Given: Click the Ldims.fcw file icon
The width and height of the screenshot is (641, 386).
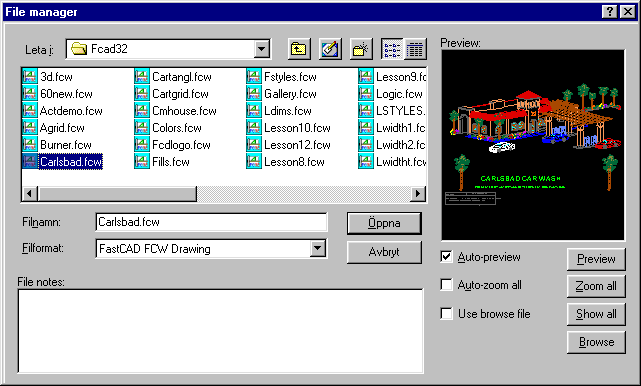Looking at the screenshot, I should click(254, 111).
